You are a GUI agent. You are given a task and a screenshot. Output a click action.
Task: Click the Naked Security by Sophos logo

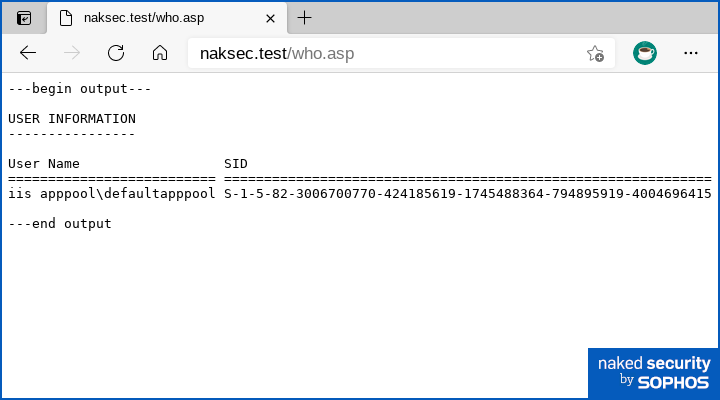653,372
